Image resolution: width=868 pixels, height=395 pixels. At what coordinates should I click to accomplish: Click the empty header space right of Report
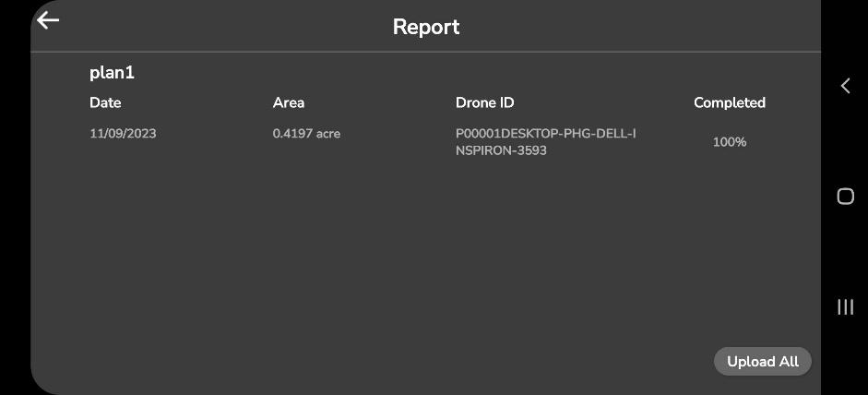[646, 27]
